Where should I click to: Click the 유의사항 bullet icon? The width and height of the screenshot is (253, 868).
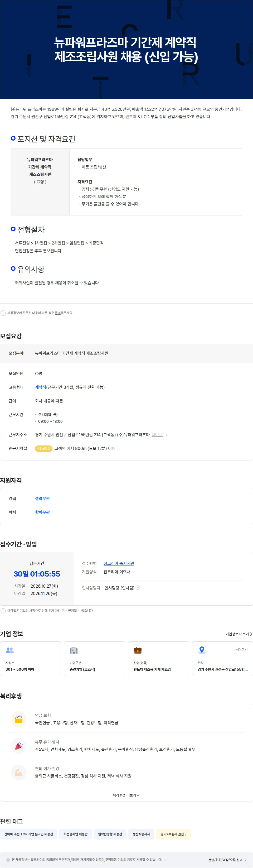13,268
